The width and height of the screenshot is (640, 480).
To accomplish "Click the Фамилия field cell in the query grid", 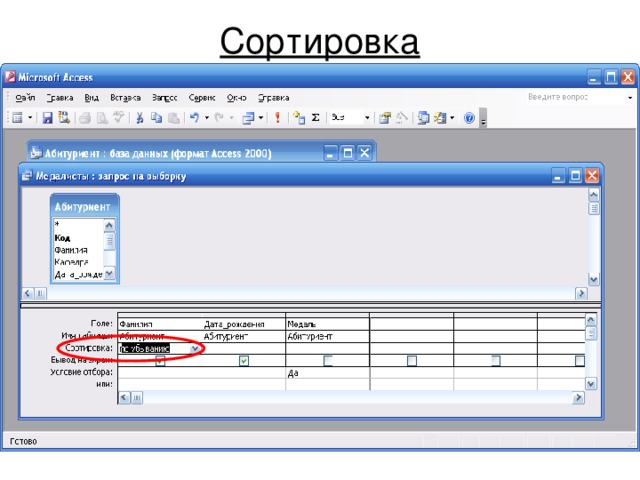I will (x=160, y=324).
